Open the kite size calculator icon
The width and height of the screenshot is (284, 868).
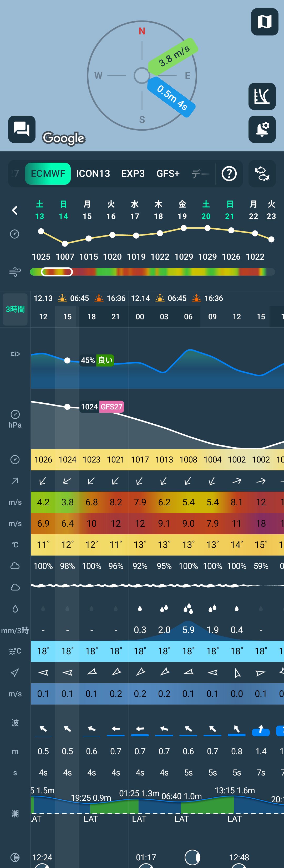pos(262,96)
